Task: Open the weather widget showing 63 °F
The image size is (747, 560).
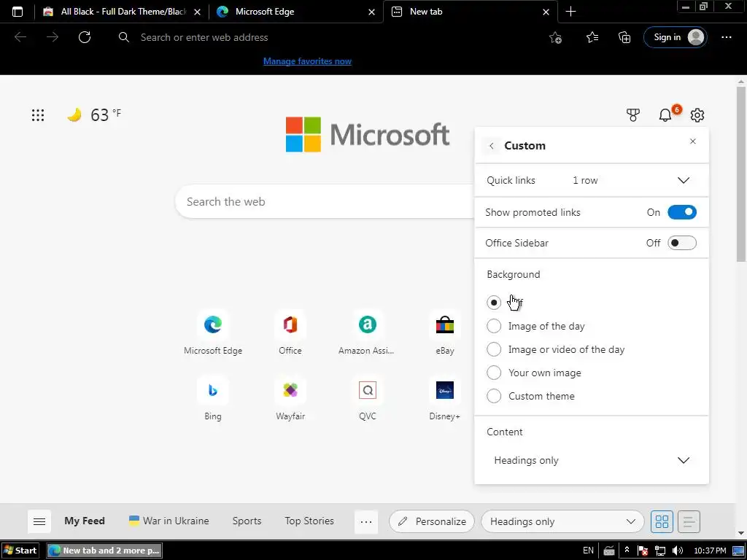Action: click(x=94, y=114)
